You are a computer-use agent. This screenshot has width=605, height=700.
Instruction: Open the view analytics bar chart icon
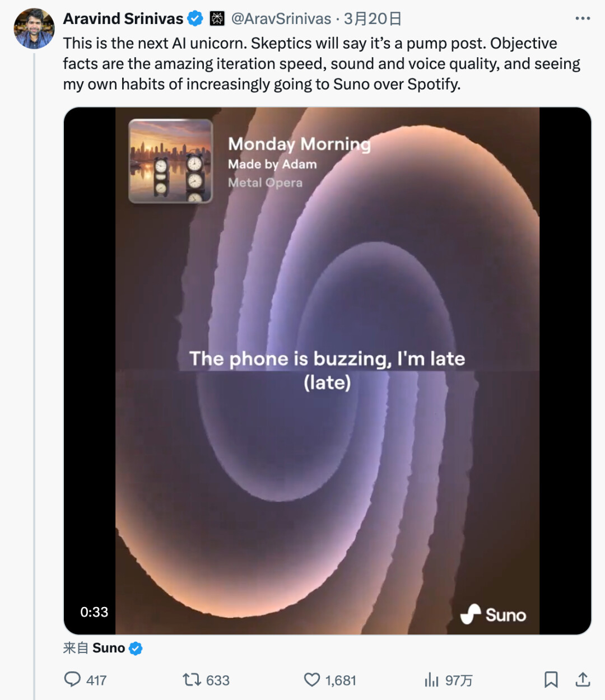[x=431, y=680]
